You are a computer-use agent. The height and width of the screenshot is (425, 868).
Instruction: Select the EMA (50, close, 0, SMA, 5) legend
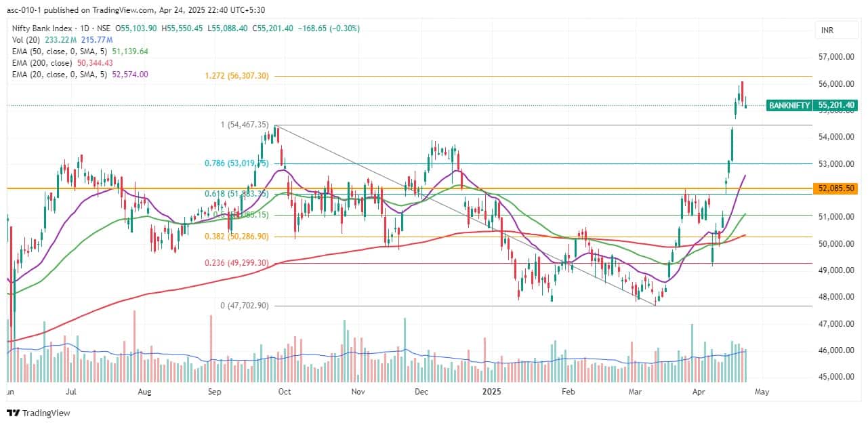(61, 51)
